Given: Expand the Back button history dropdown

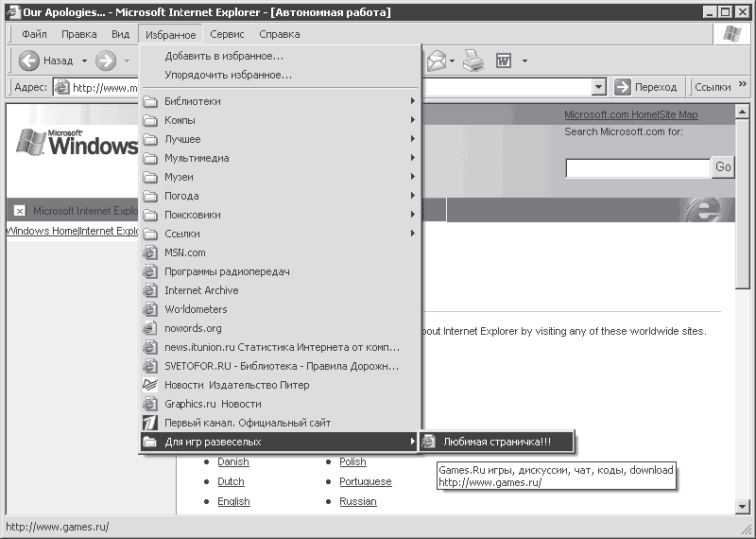Looking at the screenshot, I should click(84, 61).
